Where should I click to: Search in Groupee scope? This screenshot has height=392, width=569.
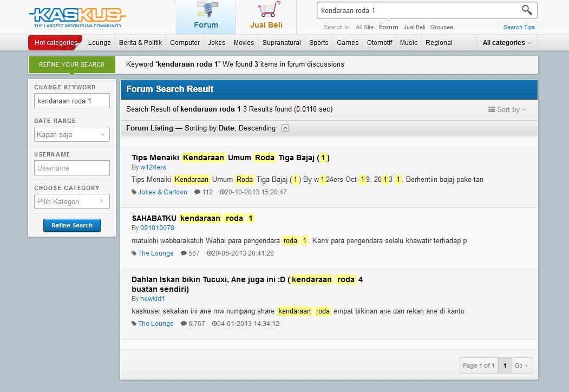click(x=442, y=27)
